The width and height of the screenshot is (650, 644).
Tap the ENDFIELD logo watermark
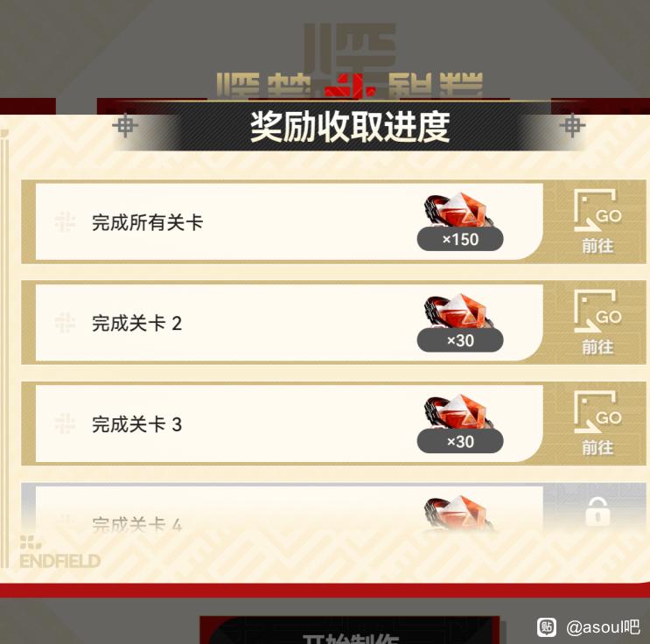point(59,552)
